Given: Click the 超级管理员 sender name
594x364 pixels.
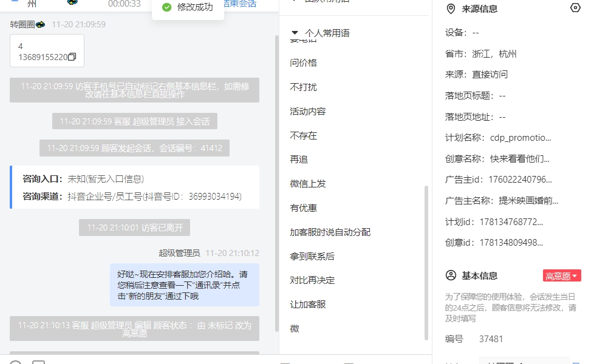Looking at the screenshot, I should [x=179, y=253].
